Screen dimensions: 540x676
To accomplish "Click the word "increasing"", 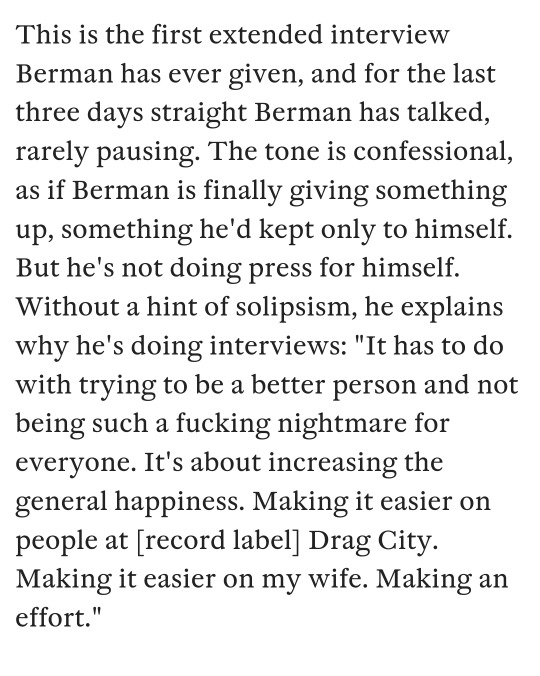I will pos(332,463).
